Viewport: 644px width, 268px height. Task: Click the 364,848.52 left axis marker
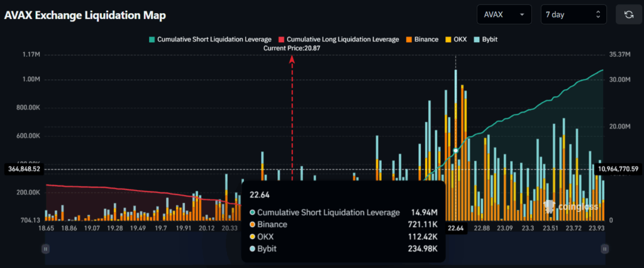[25, 169]
